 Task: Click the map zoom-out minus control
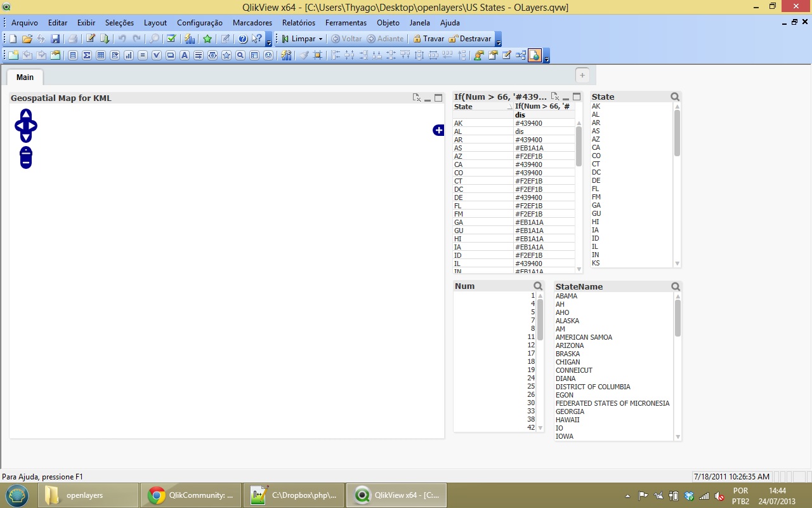click(25, 162)
